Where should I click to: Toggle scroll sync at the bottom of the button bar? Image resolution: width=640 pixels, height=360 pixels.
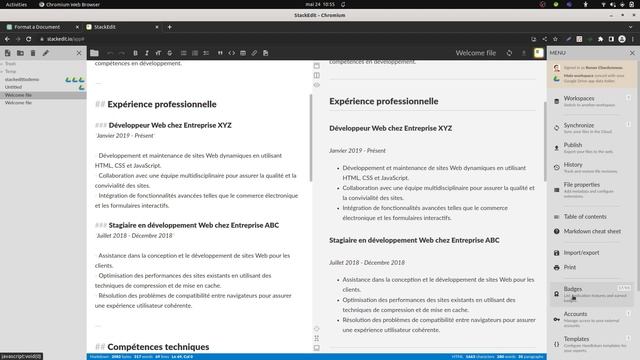click(x=317, y=329)
